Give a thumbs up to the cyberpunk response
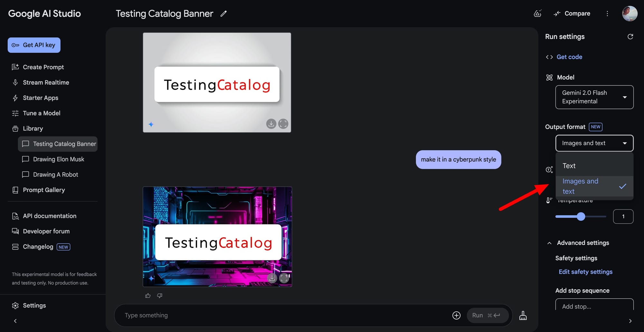The width and height of the screenshot is (644, 332). point(148,295)
